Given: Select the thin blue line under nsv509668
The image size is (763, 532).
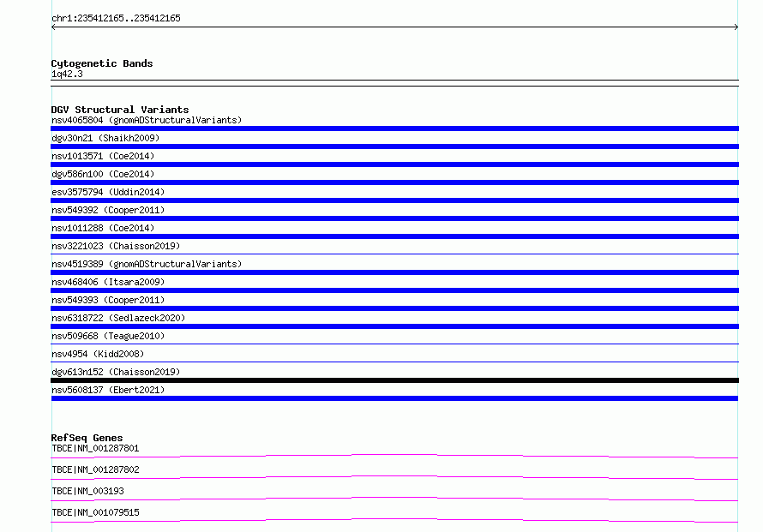Looking at the screenshot, I should pyautogui.click(x=394, y=344).
